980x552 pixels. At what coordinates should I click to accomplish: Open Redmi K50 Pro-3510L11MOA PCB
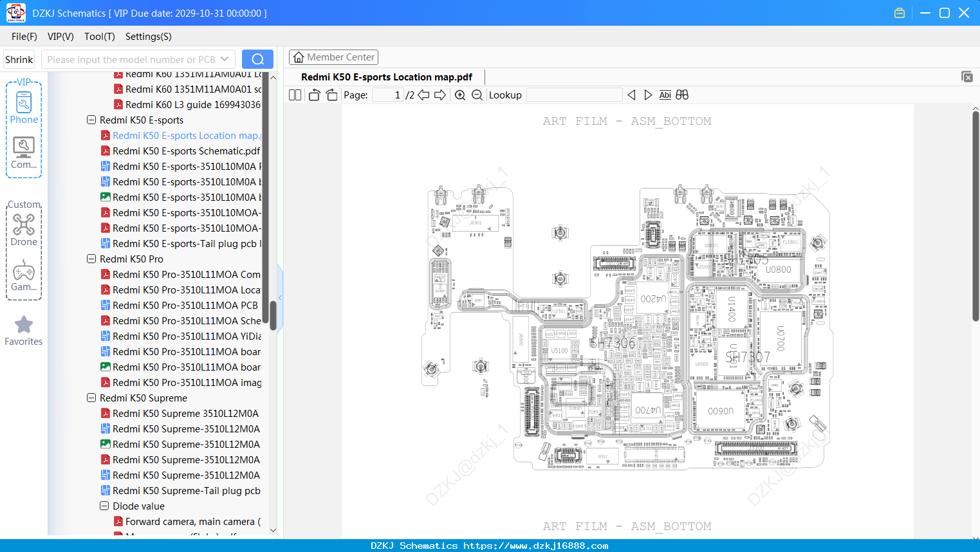click(180, 306)
